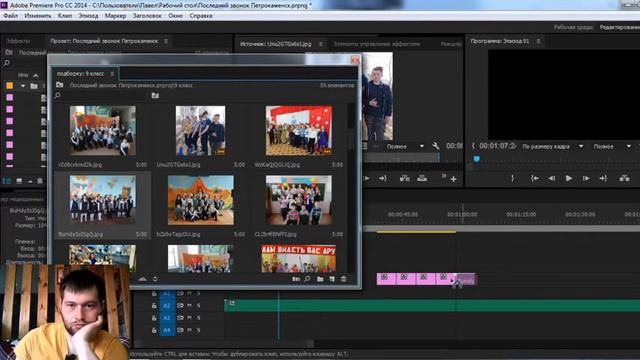
Task: Click the blue program monitor playhead marker
Action: pyautogui.click(x=476, y=158)
